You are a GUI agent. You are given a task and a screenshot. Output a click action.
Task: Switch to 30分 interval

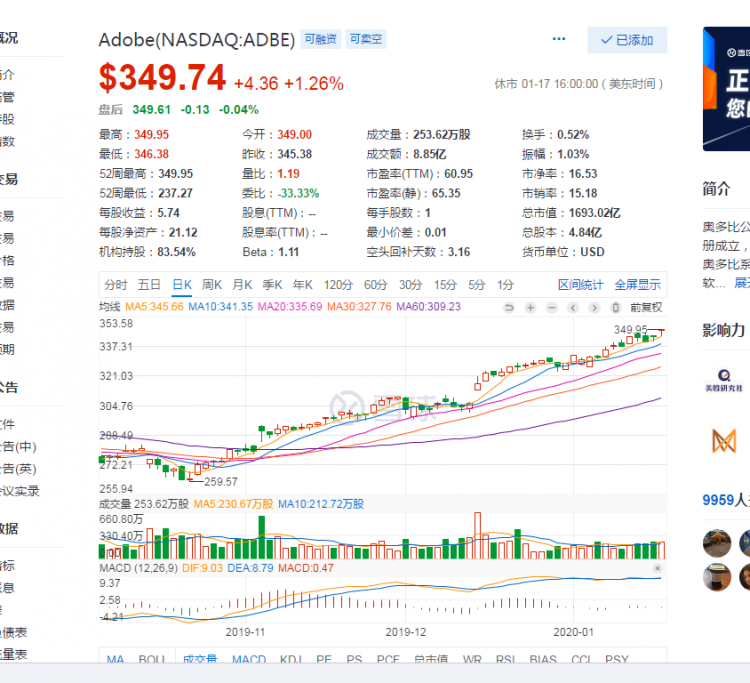(411, 285)
